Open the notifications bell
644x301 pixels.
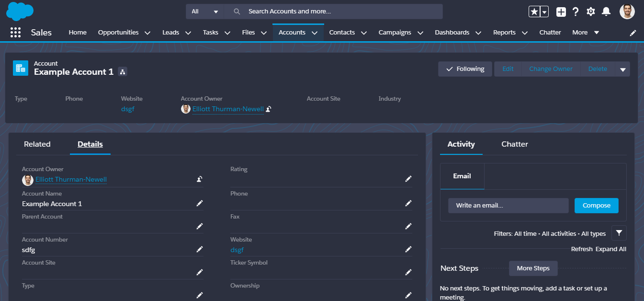coord(606,11)
